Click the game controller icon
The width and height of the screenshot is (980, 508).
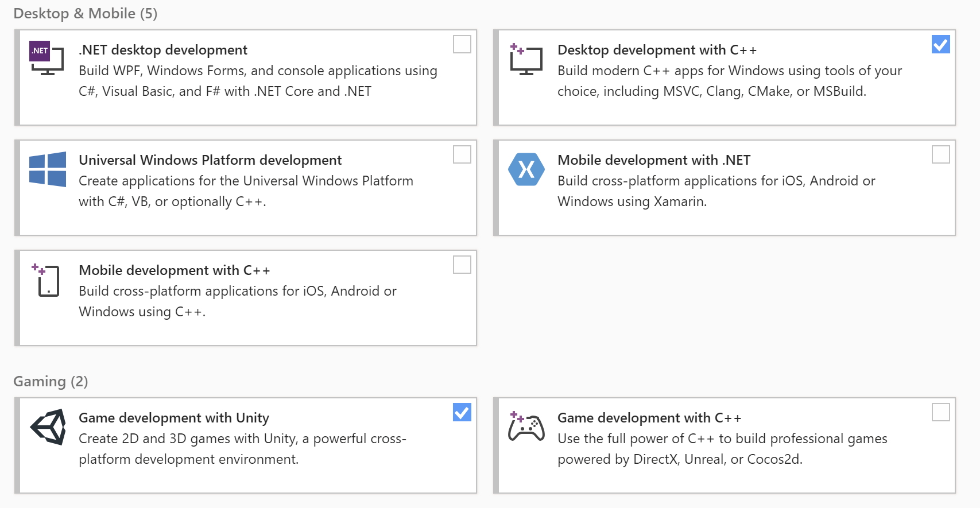pyautogui.click(x=526, y=427)
